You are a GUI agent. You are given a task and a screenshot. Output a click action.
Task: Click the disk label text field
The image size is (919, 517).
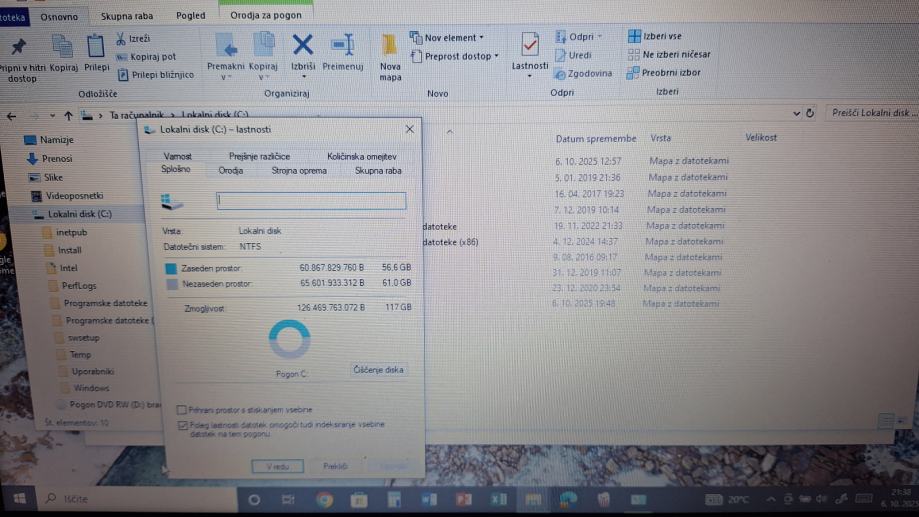(311, 201)
